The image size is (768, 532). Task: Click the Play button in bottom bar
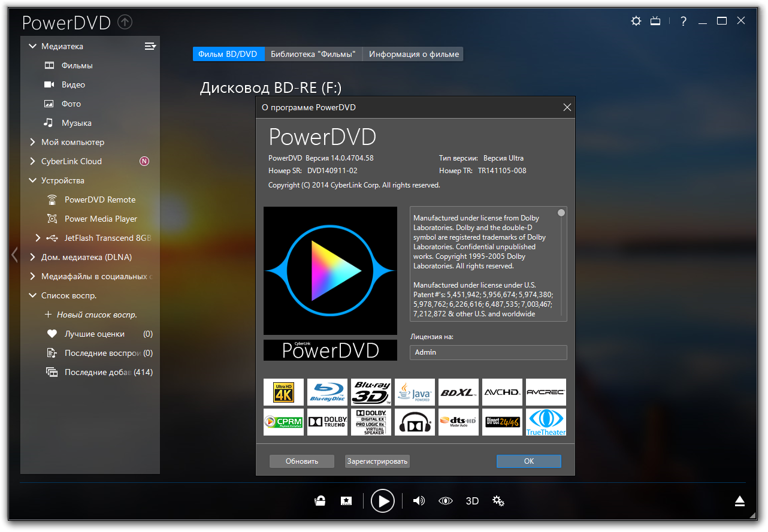(x=382, y=501)
